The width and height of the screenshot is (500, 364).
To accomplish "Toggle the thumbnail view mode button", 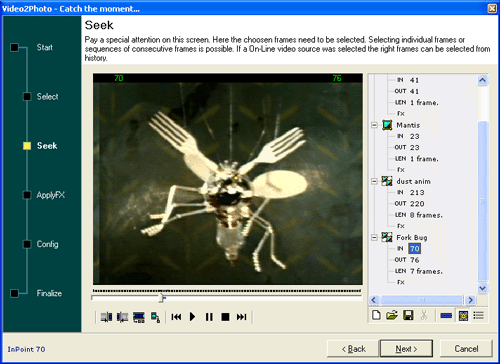I will click(x=463, y=315).
